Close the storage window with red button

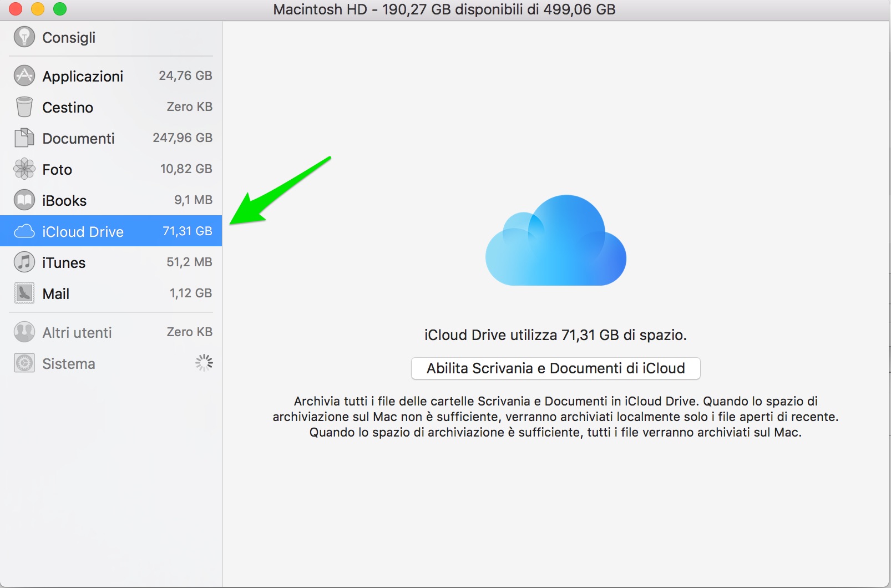click(x=16, y=9)
